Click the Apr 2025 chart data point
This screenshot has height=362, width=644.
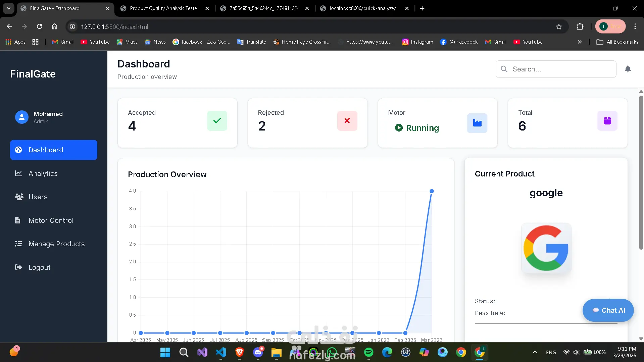(141, 333)
